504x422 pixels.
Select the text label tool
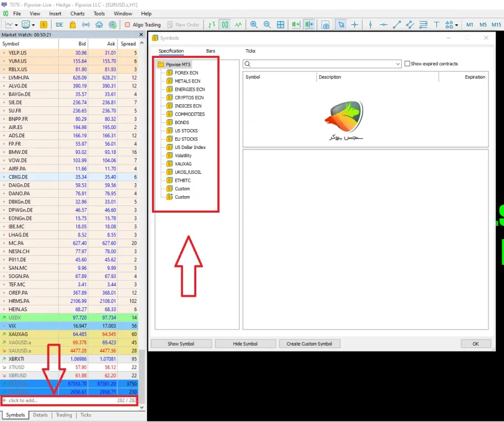[x=436, y=25]
